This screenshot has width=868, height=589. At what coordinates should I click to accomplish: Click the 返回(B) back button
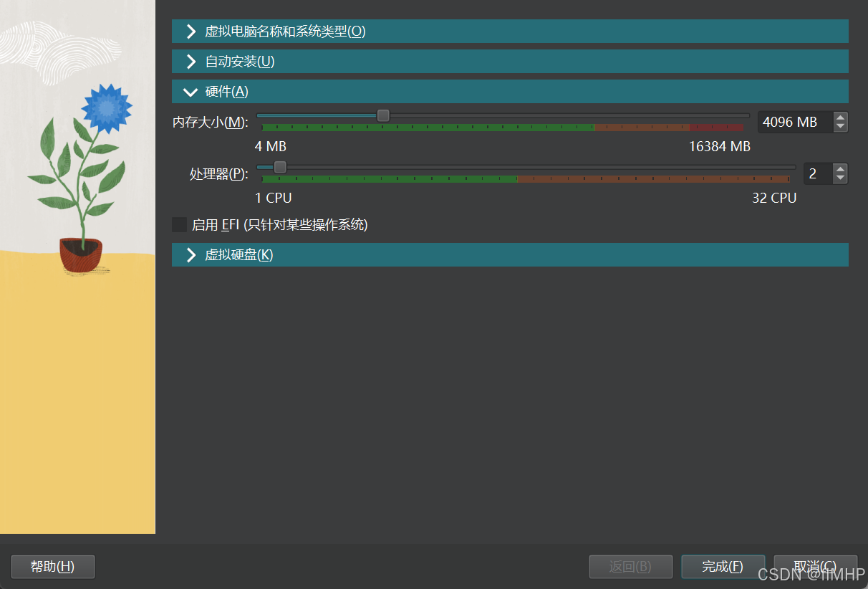coord(630,567)
